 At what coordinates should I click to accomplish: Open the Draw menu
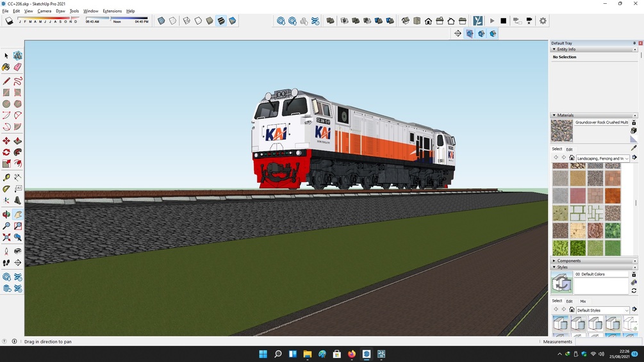pos(60,11)
